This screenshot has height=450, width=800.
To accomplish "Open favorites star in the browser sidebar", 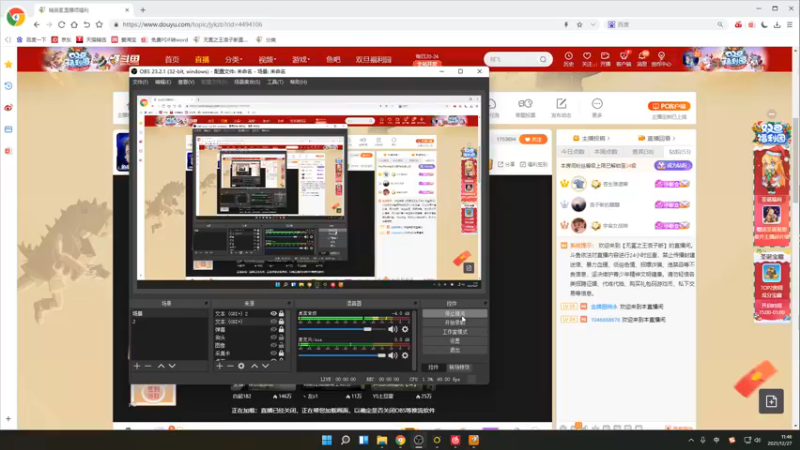I will (8, 64).
